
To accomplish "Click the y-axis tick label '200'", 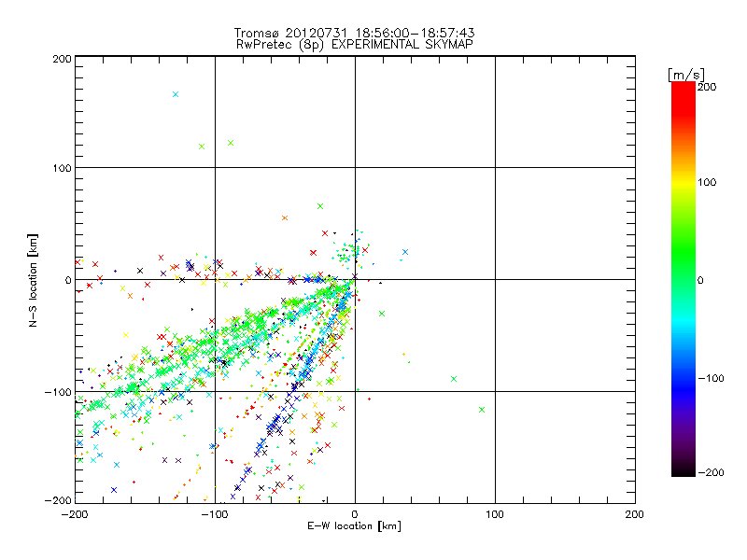I will tap(62, 59).
